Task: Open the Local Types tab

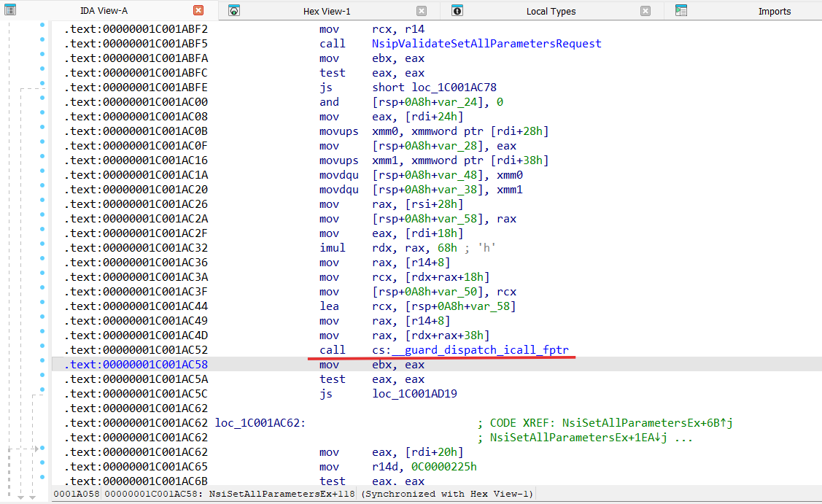Action: 551,11
